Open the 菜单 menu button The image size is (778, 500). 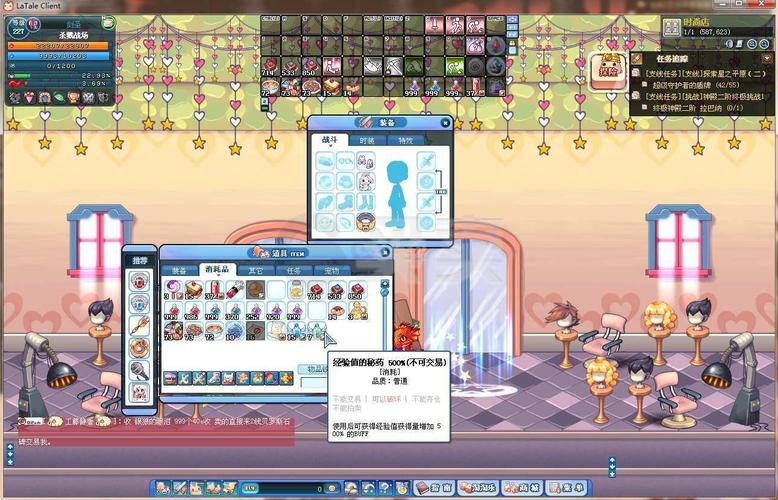tap(566, 489)
